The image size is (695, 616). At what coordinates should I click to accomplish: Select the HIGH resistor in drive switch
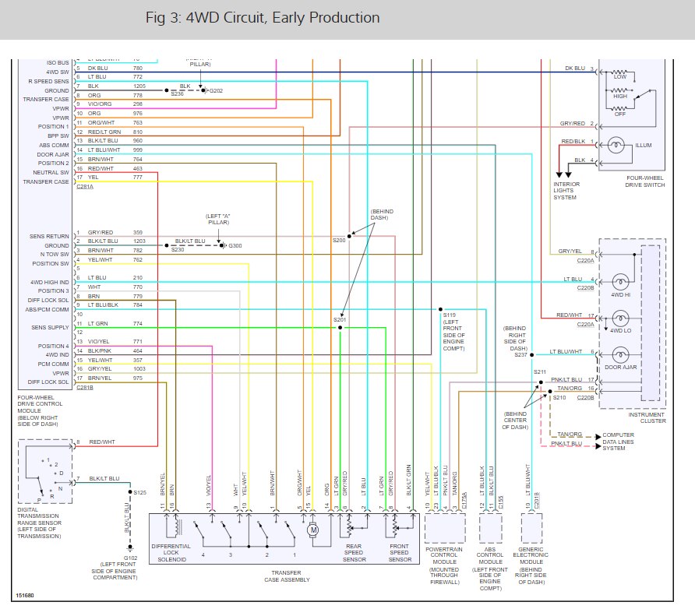[619, 90]
